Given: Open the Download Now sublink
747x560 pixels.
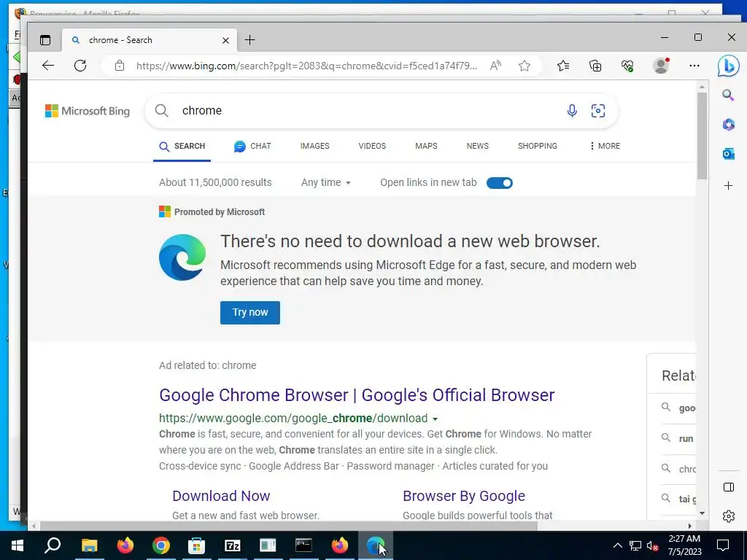Looking at the screenshot, I should tap(221, 496).
